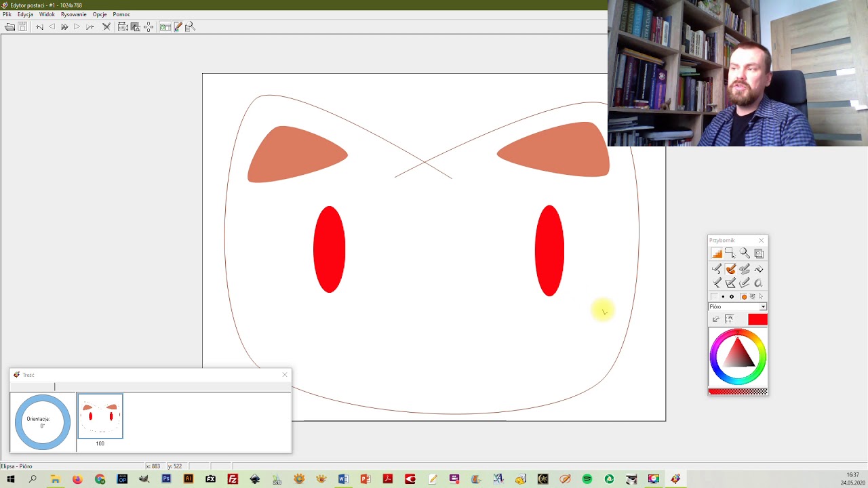Choose the filled orange circle option
The width and height of the screenshot is (868, 488).
pyautogui.click(x=744, y=297)
